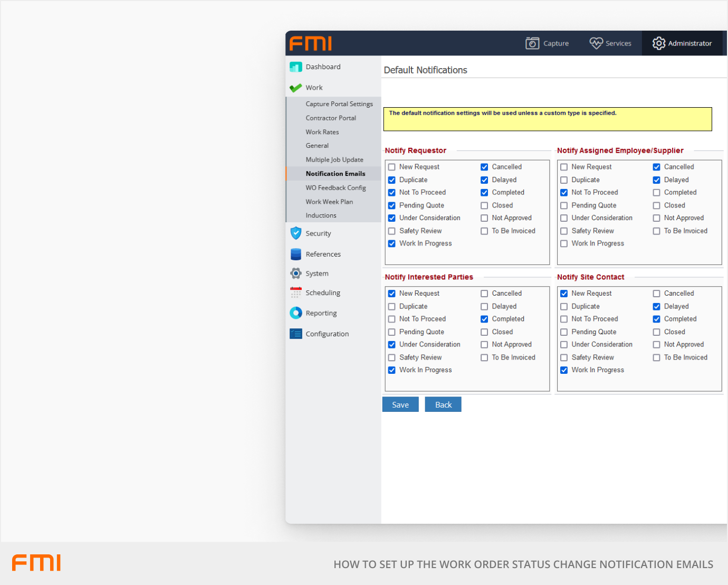Open the Dashboard section icon
Image resolution: width=728 pixels, height=585 pixels.
pos(296,67)
